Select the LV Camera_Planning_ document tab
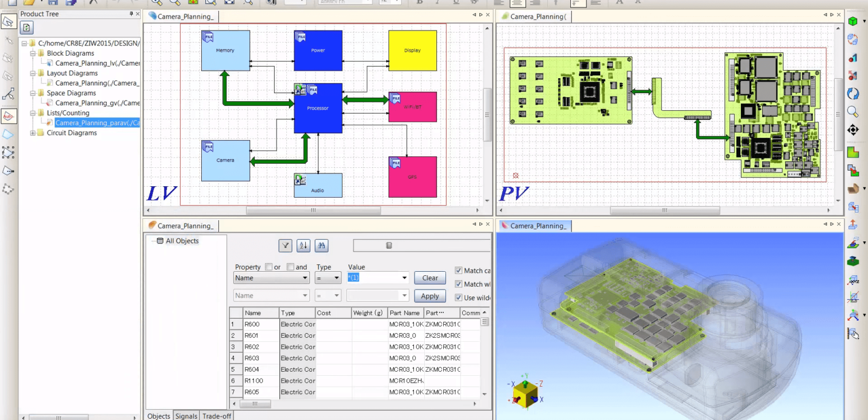The image size is (868, 420). pyautogui.click(x=181, y=17)
